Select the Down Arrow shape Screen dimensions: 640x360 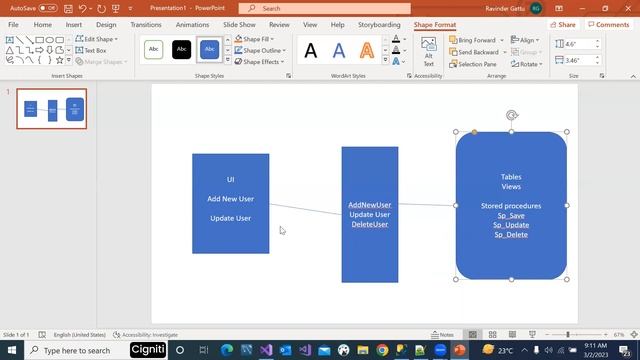pyautogui.click(x=49, y=50)
